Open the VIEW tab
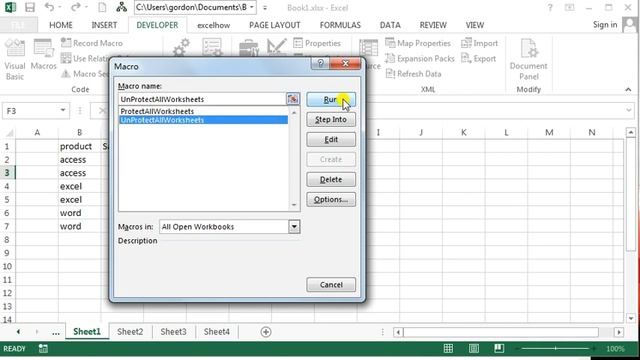The image size is (640, 360). [475, 25]
